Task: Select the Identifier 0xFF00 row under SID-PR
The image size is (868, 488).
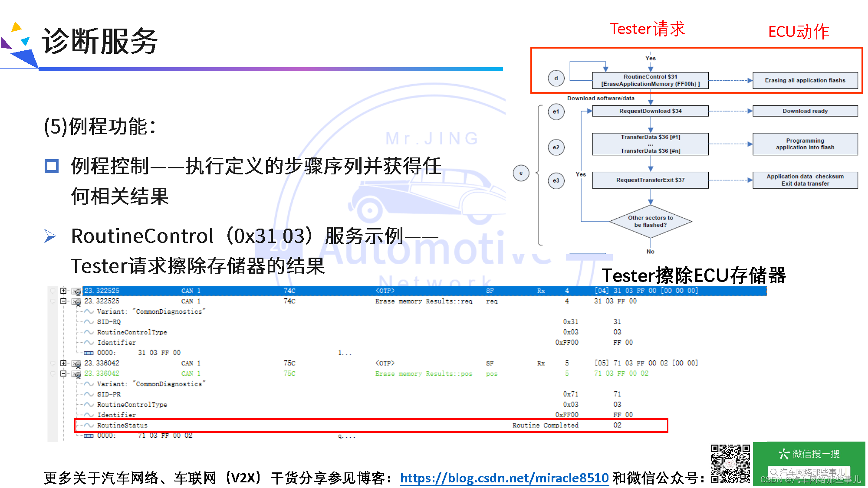Action: (116, 415)
